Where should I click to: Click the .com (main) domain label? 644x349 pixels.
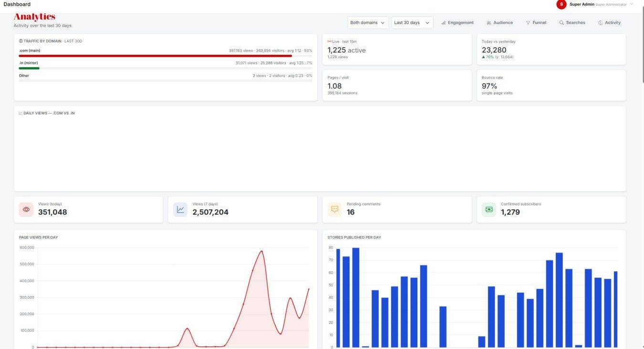(30, 51)
